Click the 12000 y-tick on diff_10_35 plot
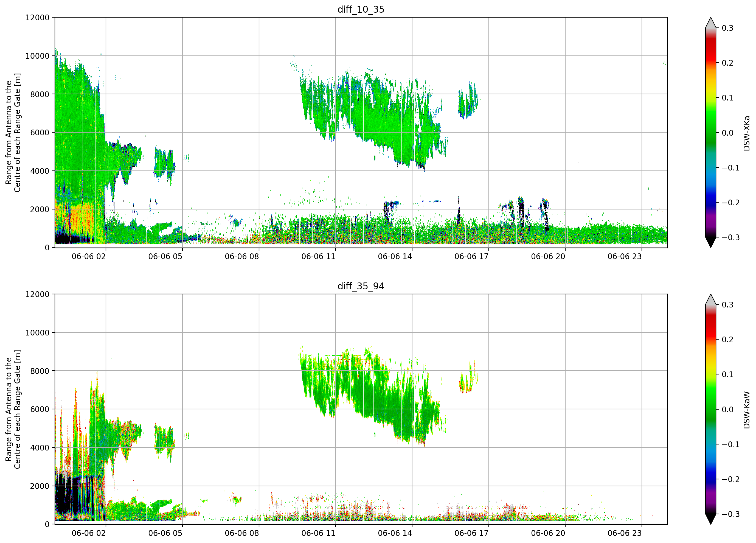The width and height of the screenshot is (756, 543). [37, 18]
